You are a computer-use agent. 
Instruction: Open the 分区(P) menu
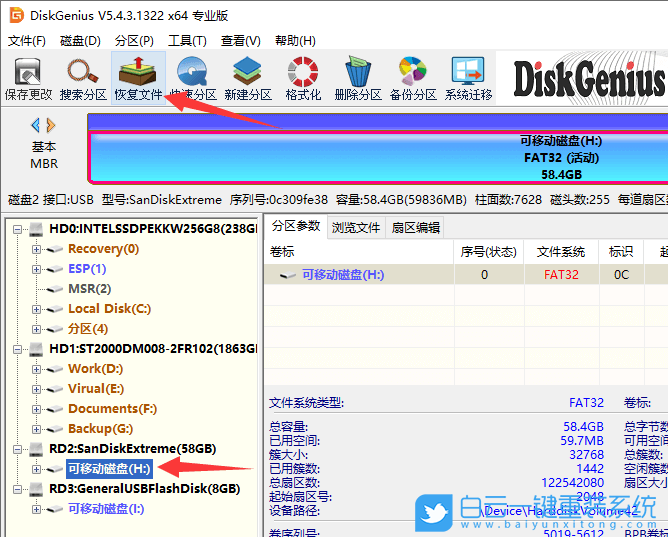click(134, 41)
